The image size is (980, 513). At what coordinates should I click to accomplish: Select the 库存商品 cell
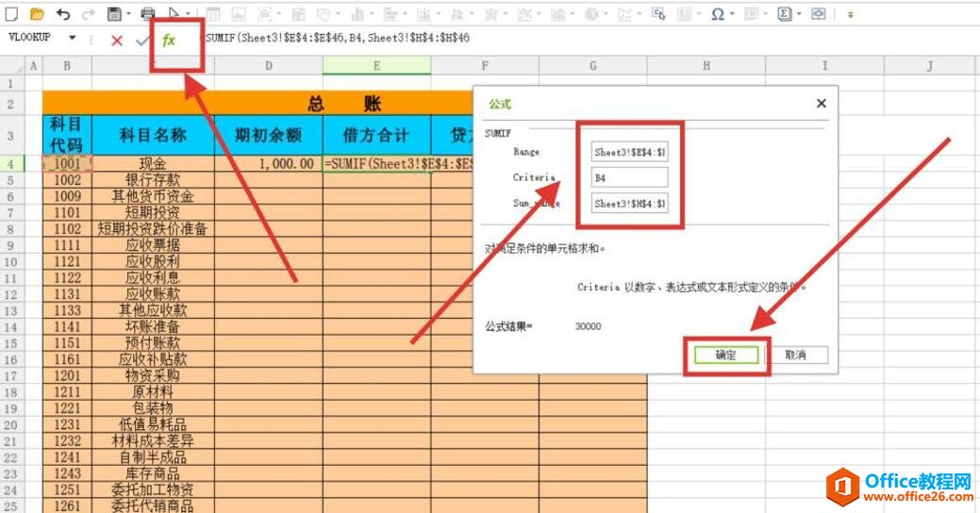[153, 473]
